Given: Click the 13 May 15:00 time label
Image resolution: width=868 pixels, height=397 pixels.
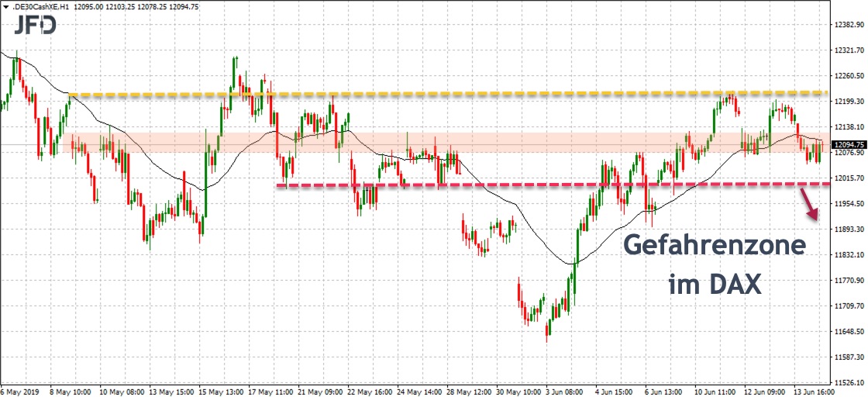Looking at the screenshot, I should coord(171,391).
